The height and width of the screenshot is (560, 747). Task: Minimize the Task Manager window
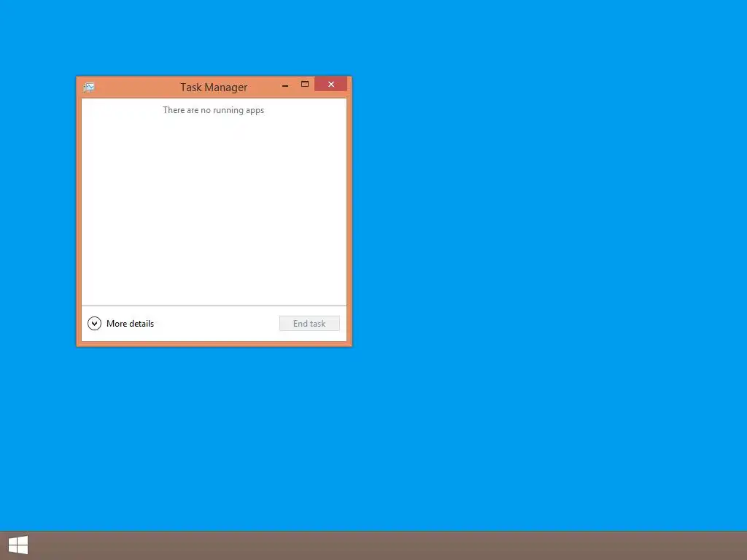click(285, 86)
